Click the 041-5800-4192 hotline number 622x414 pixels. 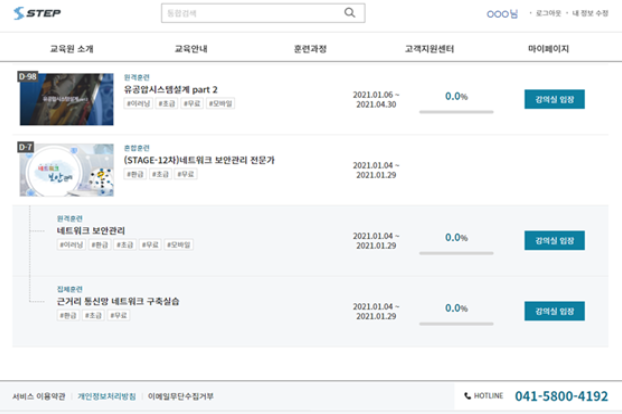coord(561,396)
